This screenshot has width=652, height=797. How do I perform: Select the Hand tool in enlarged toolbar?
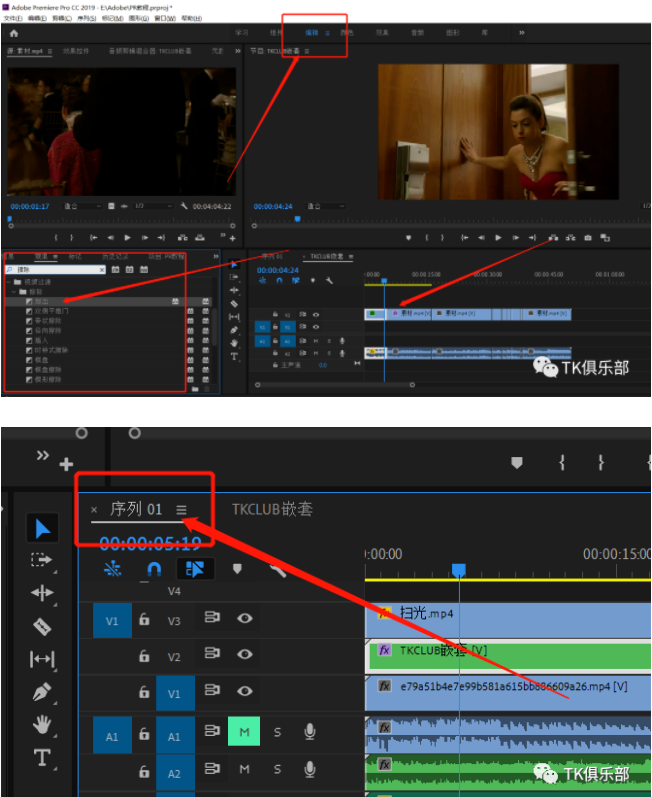coord(42,724)
